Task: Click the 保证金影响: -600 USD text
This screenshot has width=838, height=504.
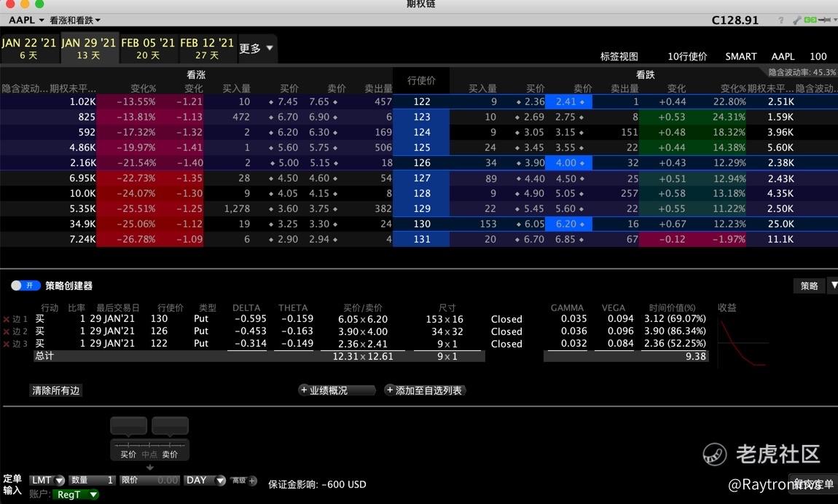Action: point(317,485)
